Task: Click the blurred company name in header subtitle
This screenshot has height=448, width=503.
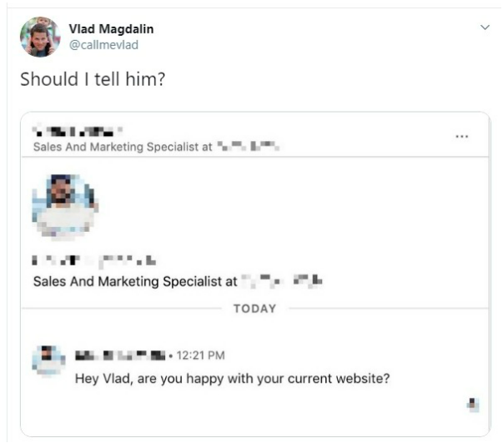Action: [x=249, y=146]
